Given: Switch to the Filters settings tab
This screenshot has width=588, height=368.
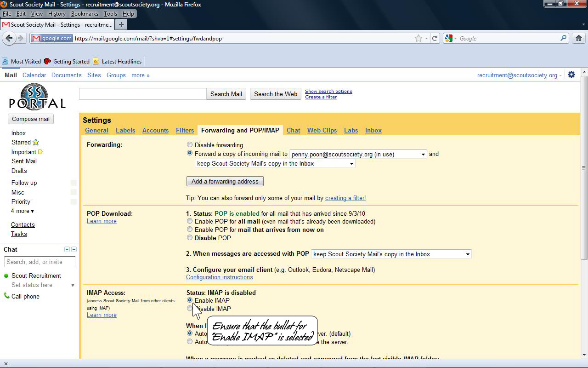Looking at the screenshot, I should click(185, 130).
